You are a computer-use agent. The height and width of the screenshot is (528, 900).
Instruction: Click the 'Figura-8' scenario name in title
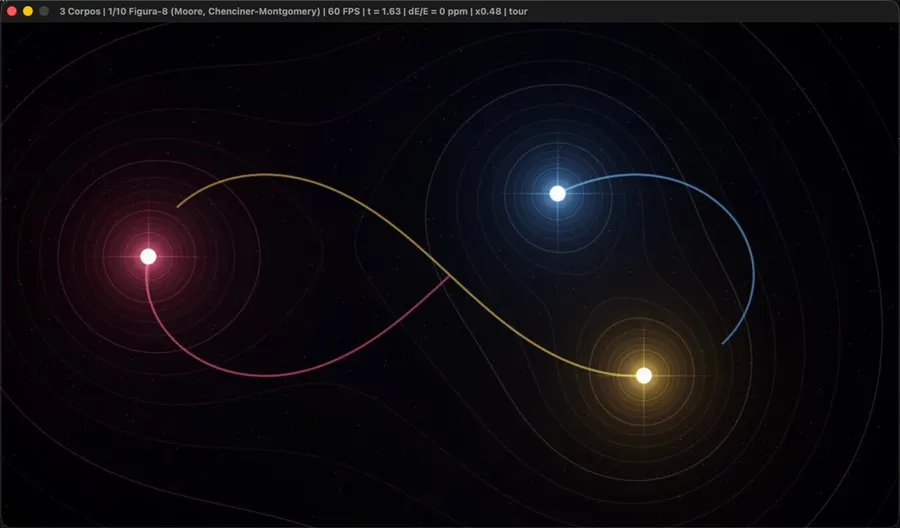(x=148, y=11)
